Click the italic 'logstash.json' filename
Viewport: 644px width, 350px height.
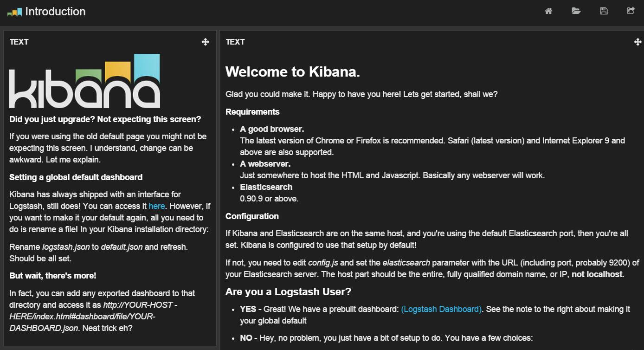click(x=66, y=246)
